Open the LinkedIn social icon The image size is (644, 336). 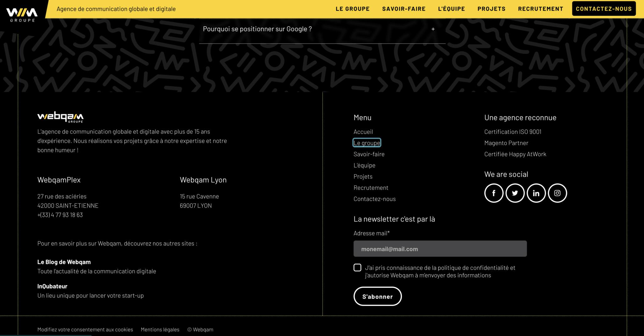[536, 193]
